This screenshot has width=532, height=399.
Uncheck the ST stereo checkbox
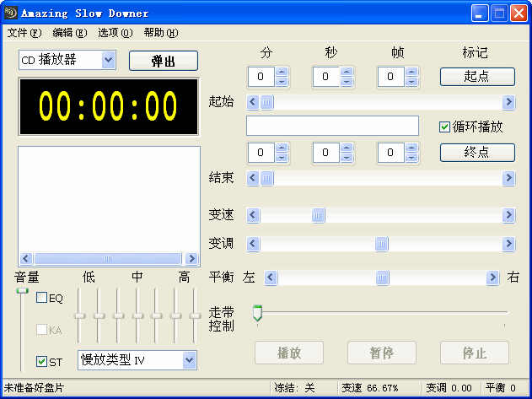point(41,361)
